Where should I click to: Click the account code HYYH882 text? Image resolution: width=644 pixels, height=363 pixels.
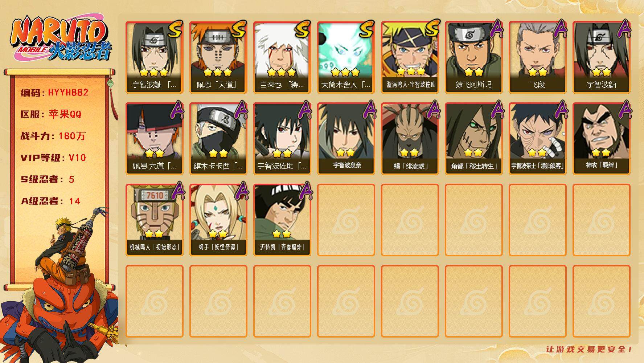click(68, 93)
